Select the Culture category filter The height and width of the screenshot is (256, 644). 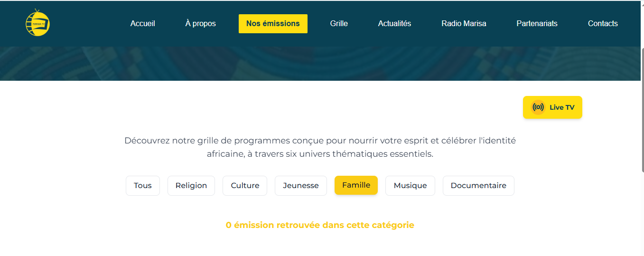click(x=245, y=186)
